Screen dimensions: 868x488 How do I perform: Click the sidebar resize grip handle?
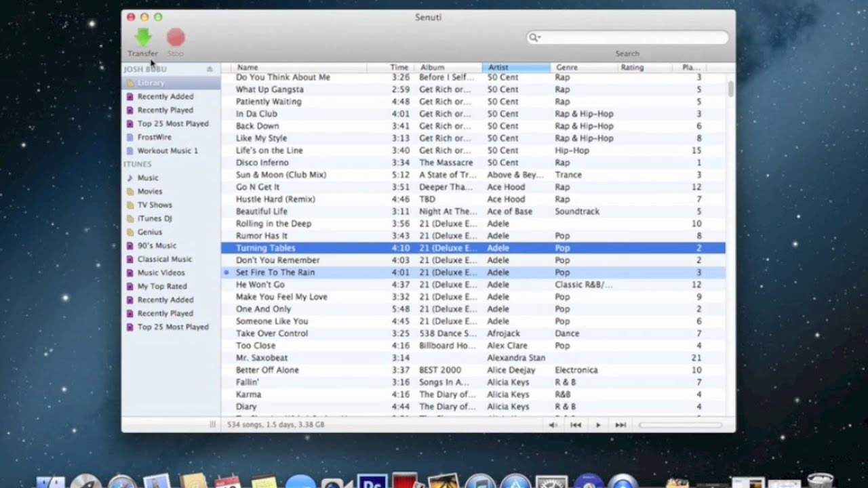[212, 424]
